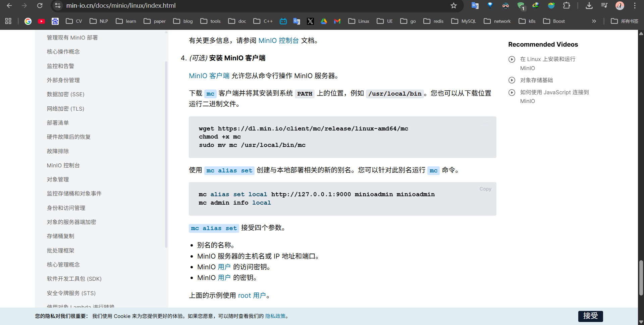Open the Chrome profile avatar

point(620,6)
